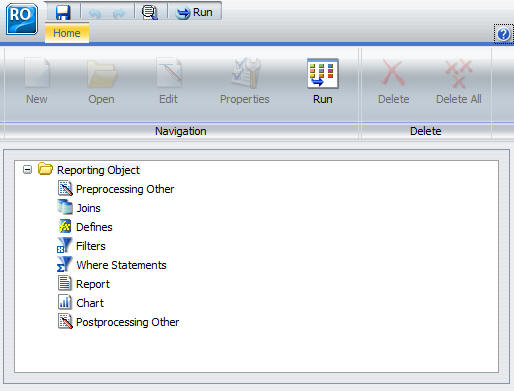Select Defines in the tree

click(x=94, y=227)
